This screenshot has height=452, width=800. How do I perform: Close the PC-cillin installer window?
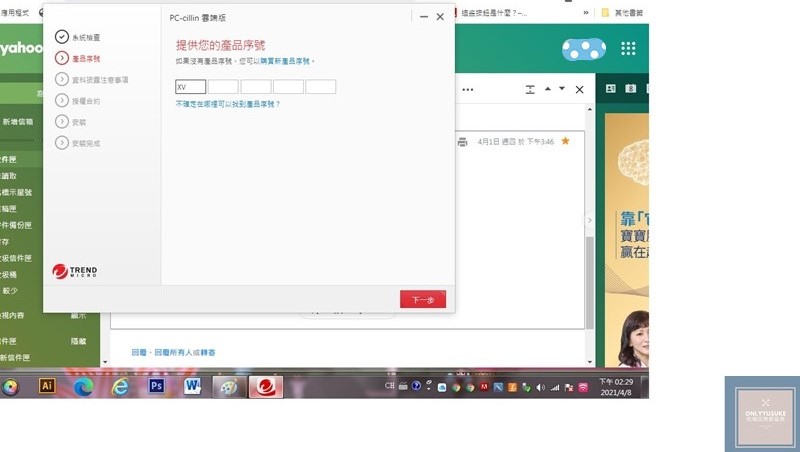click(x=440, y=17)
